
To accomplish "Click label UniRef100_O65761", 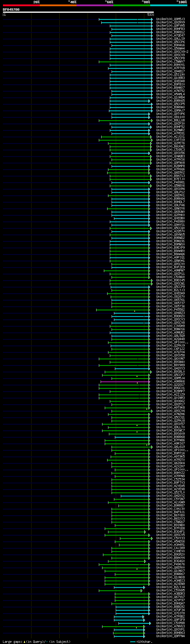I will (x=170, y=300).
